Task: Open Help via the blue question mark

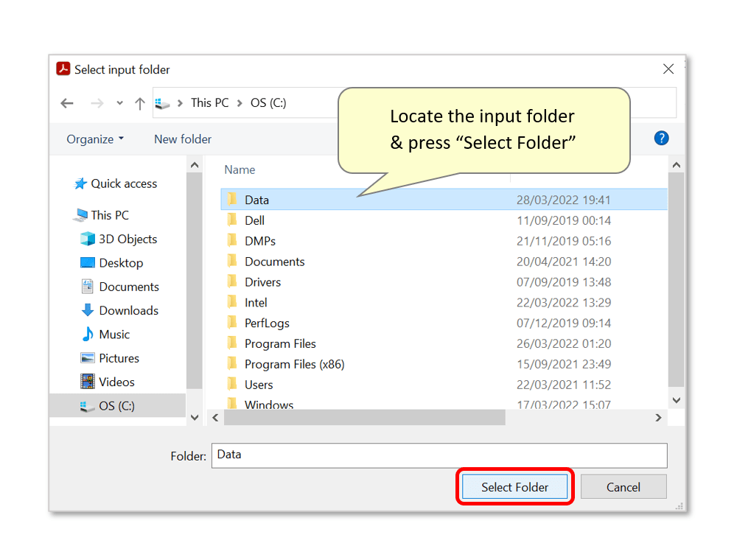Action: 661,138
